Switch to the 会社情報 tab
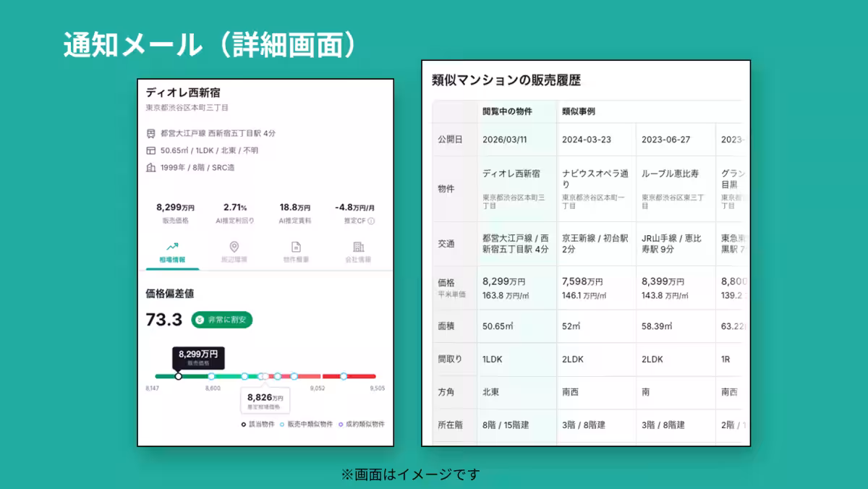 [359, 259]
